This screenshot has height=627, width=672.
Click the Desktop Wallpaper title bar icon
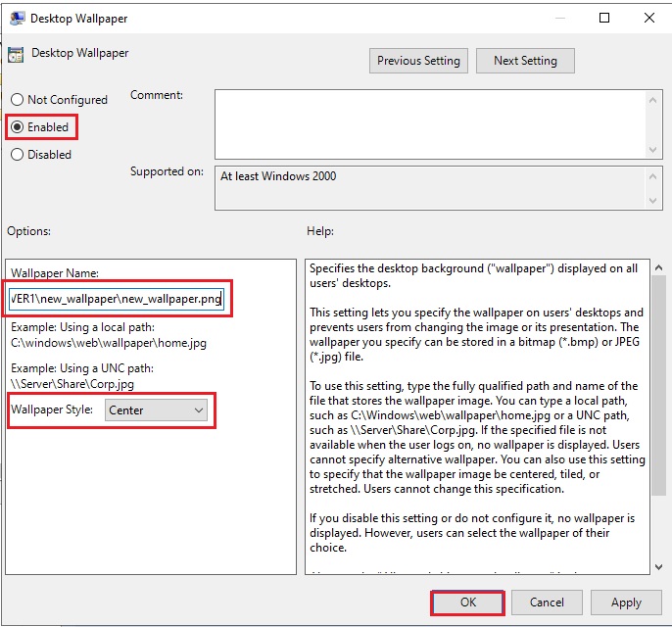point(16,18)
